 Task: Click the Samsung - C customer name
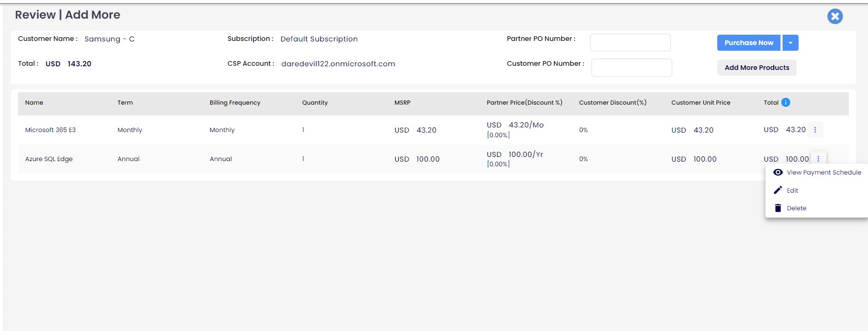(109, 39)
